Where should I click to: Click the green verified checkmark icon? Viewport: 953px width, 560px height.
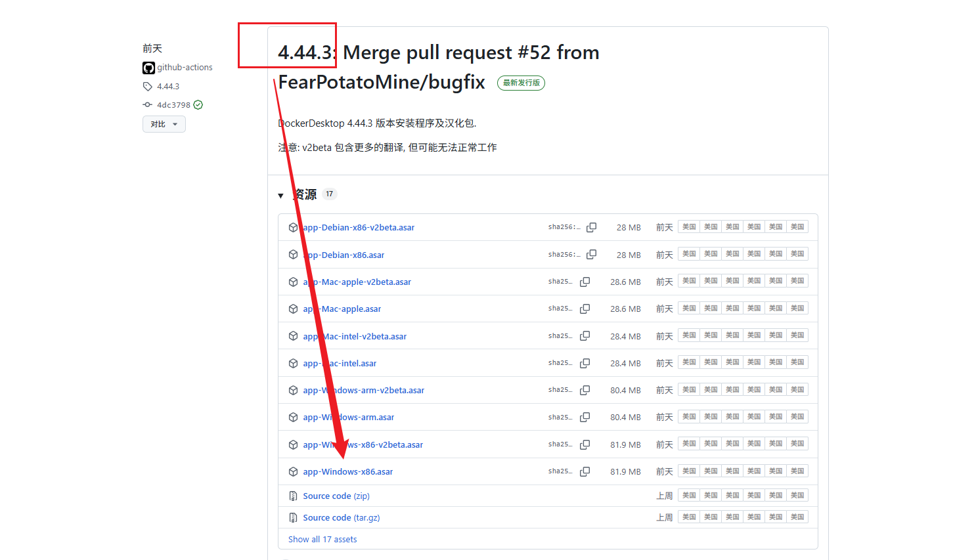click(198, 105)
